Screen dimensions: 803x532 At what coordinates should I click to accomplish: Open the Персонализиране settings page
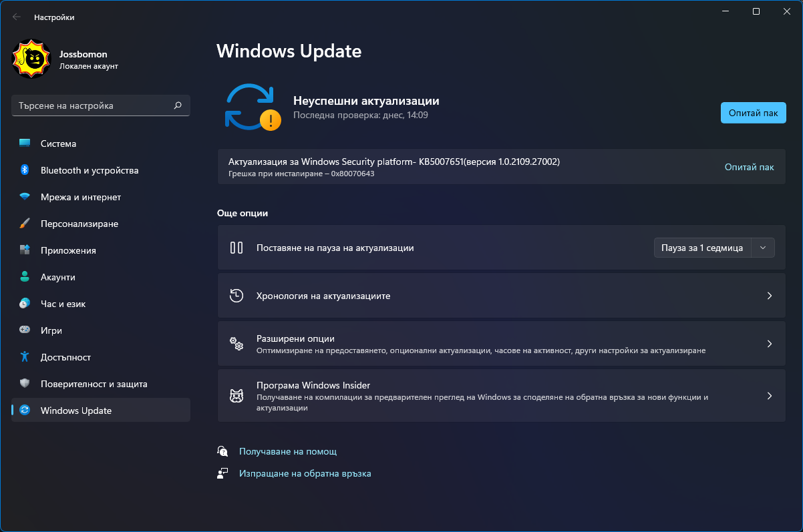coord(101,224)
